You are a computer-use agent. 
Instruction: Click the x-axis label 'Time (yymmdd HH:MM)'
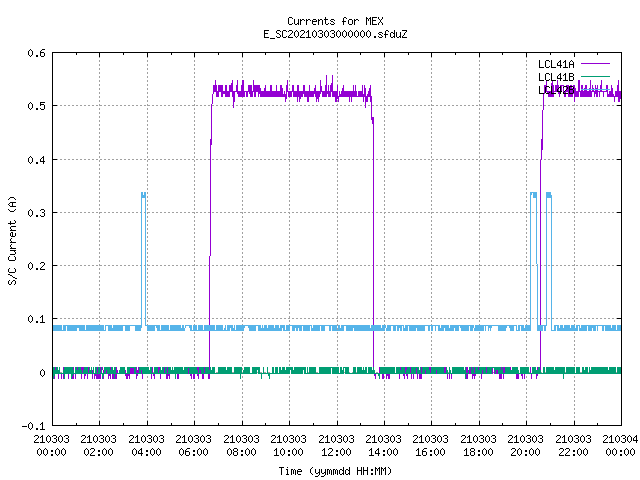335,471
